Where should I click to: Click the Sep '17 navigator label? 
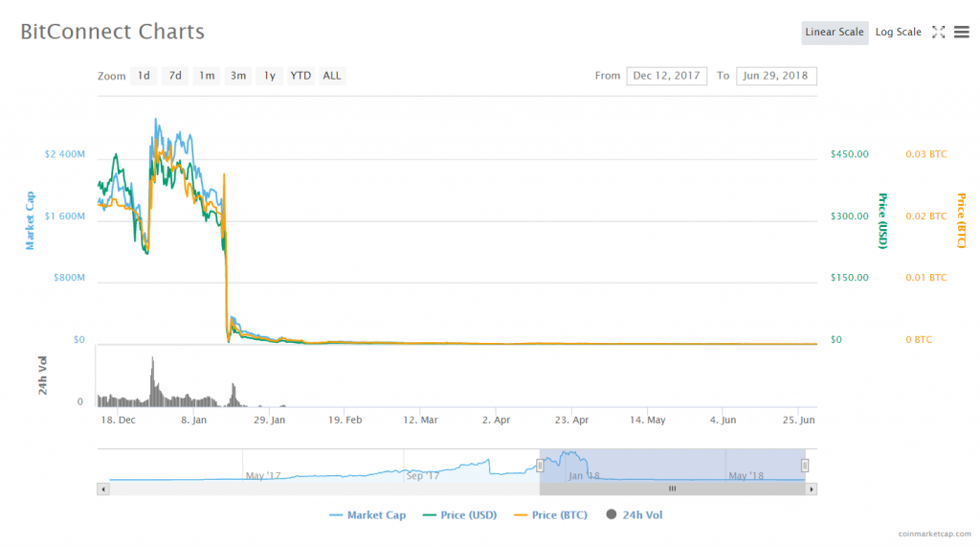pyautogui.click(x=423, y=476)
